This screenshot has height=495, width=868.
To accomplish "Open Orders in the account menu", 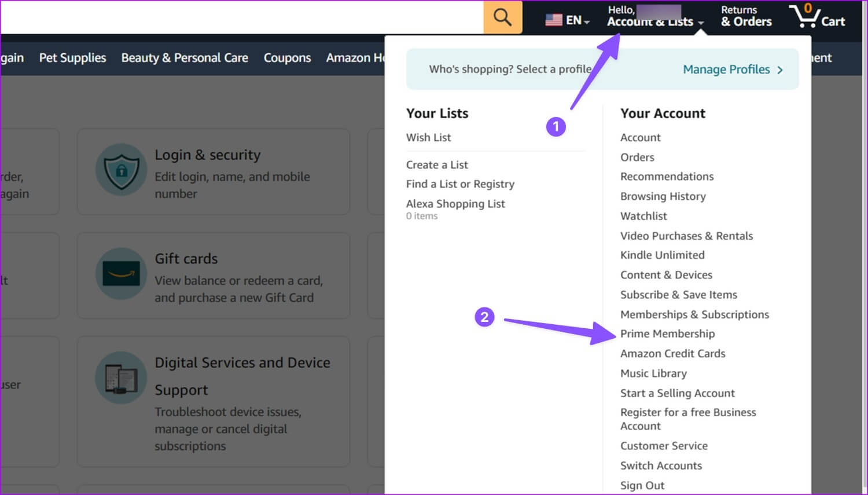I will [637, 157].
